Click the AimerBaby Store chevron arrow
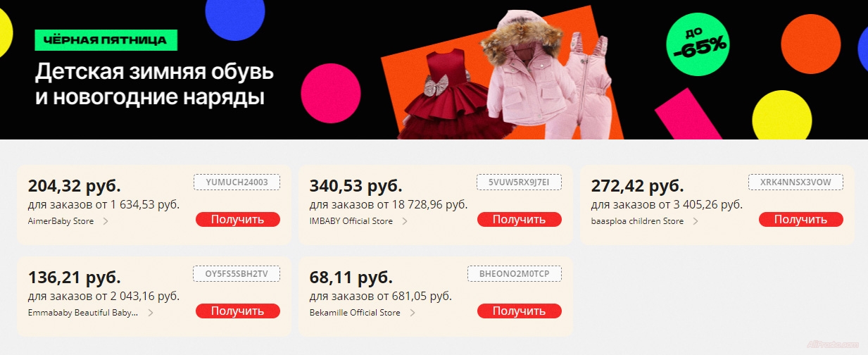This screenshot has height=355, width=868. click(x=106, y=221)
